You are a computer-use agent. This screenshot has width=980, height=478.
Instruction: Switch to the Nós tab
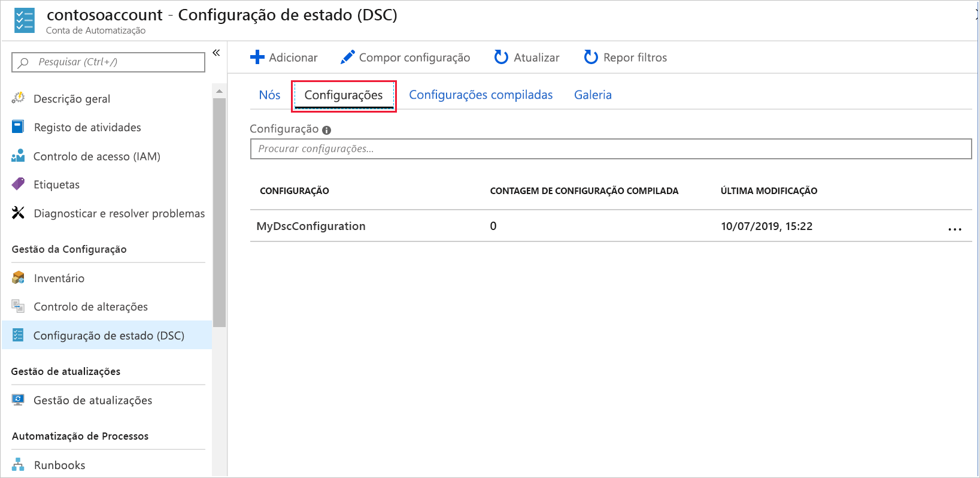pyautogui.click(x=269, y=95)
